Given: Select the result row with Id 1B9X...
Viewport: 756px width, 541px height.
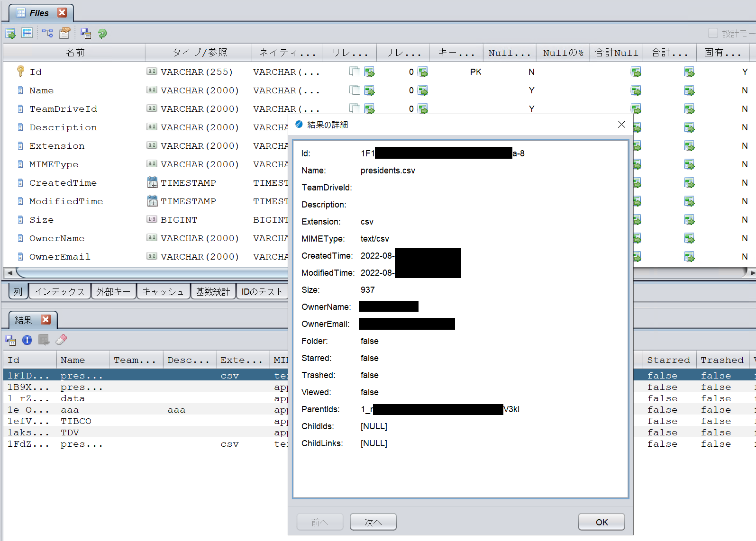Looking at the screenshot, I should pyautogui.click(x=146, y=387).
